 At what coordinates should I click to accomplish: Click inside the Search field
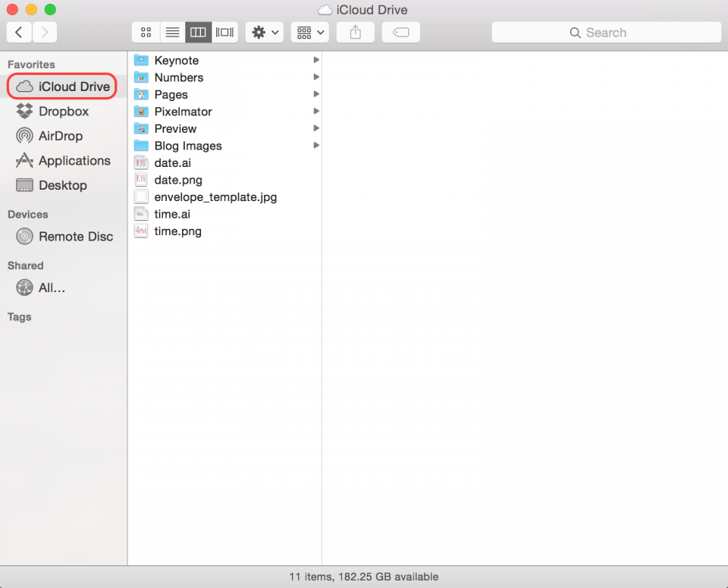[x=607, y=32]
